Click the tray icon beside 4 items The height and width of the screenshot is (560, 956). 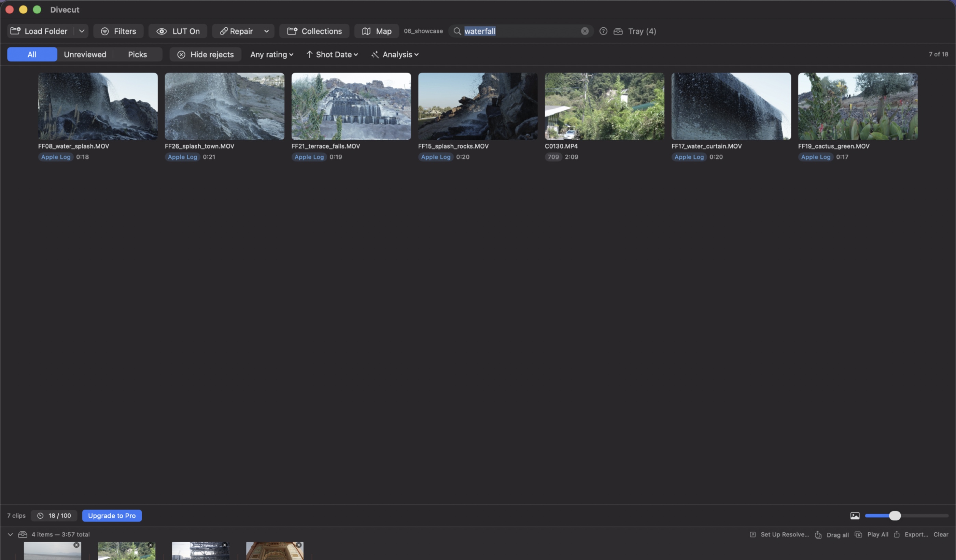coord(23,534)
